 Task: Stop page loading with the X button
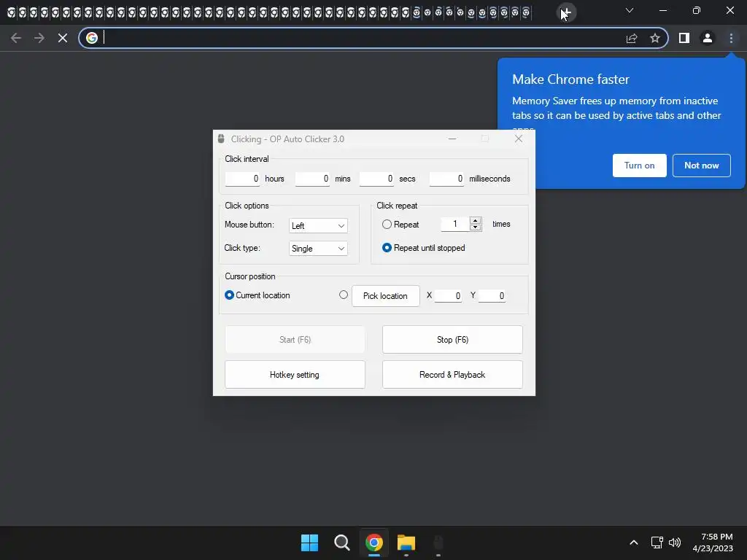point(63,38)
